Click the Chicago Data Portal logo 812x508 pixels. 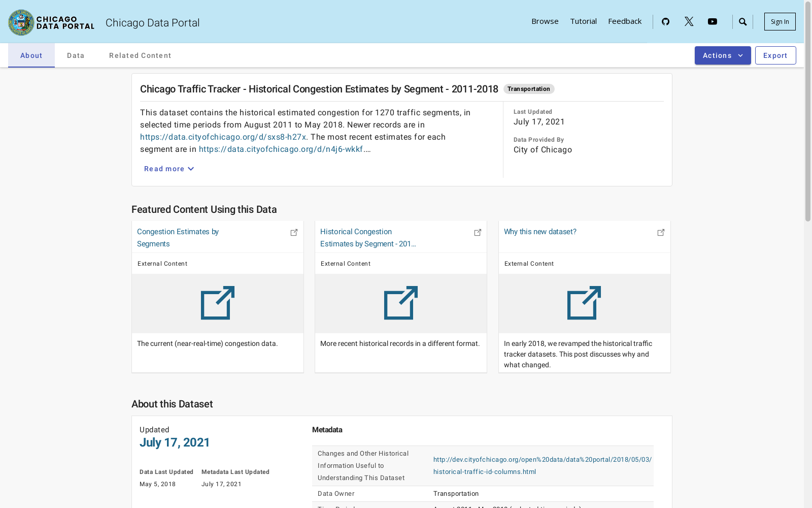51,22
